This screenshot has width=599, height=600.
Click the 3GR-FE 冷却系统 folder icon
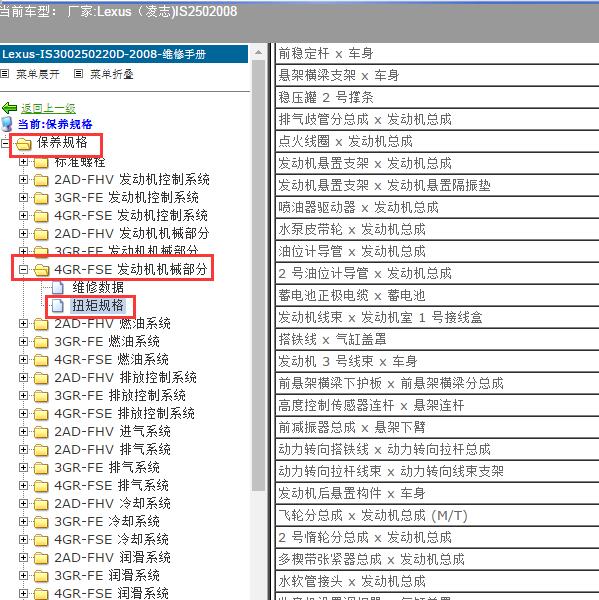(x=41, y=522)
